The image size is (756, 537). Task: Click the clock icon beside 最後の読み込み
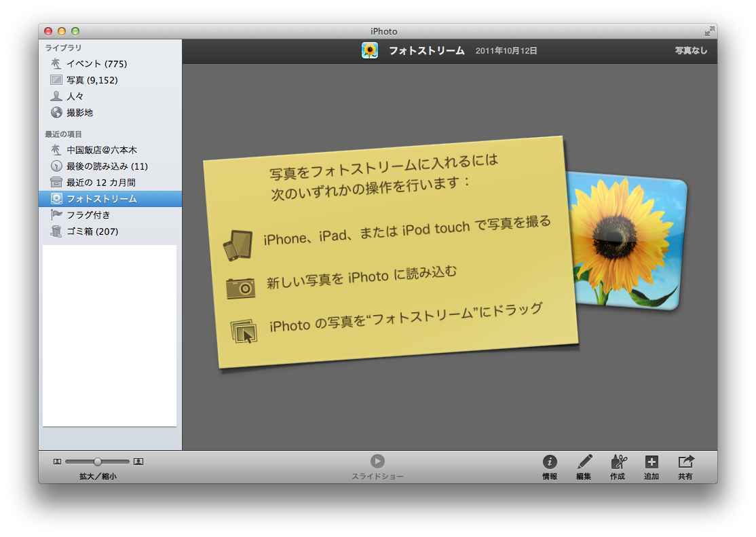tap(56, 166)
